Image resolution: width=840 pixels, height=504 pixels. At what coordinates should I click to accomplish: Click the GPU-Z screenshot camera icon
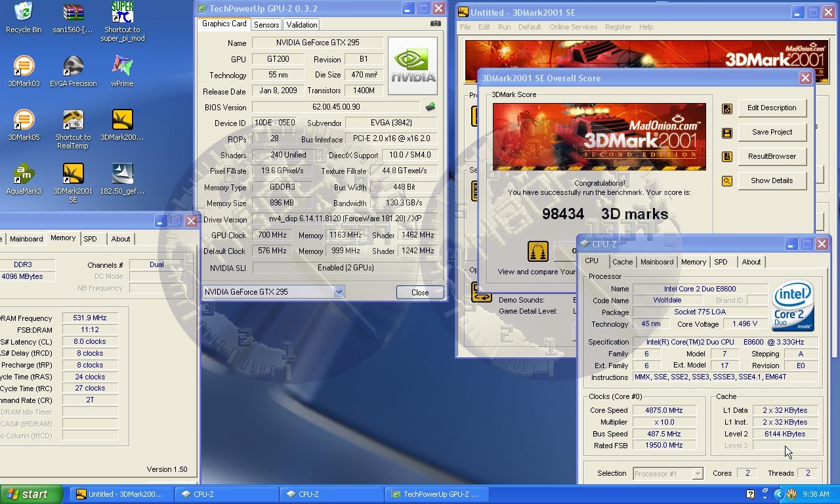pos(435,24)
